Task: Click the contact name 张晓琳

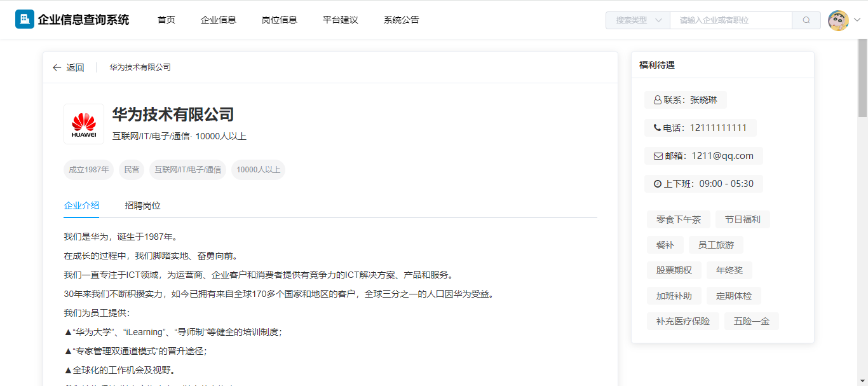Action: [x=703, y=100]
